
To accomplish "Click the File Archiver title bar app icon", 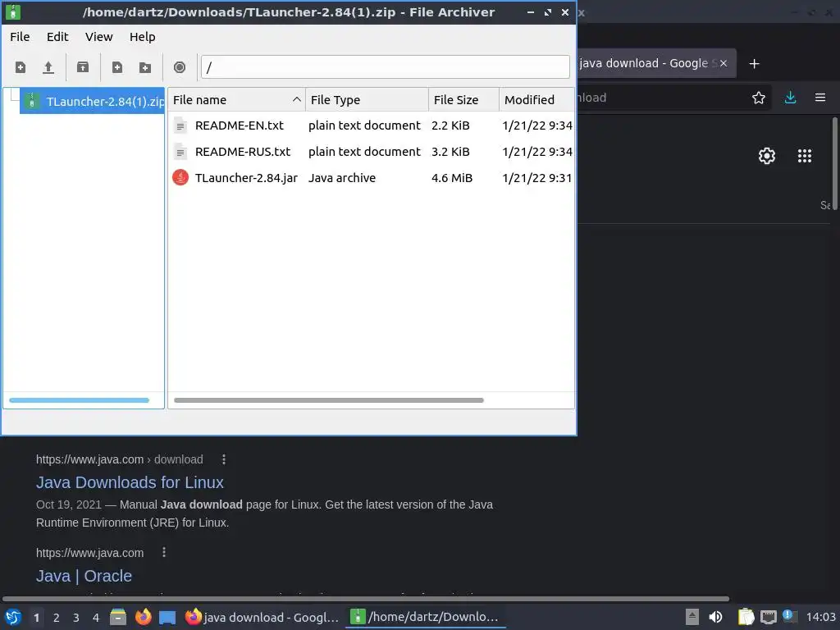I will [13, 11].
